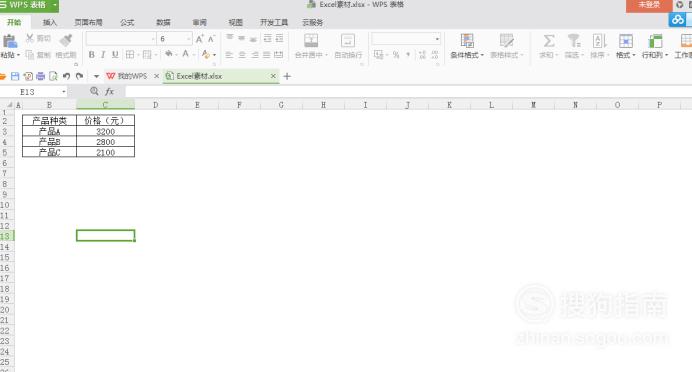This screenshot has width=692, height=372.
Task: Undo the last action
Action: [66, 76]
